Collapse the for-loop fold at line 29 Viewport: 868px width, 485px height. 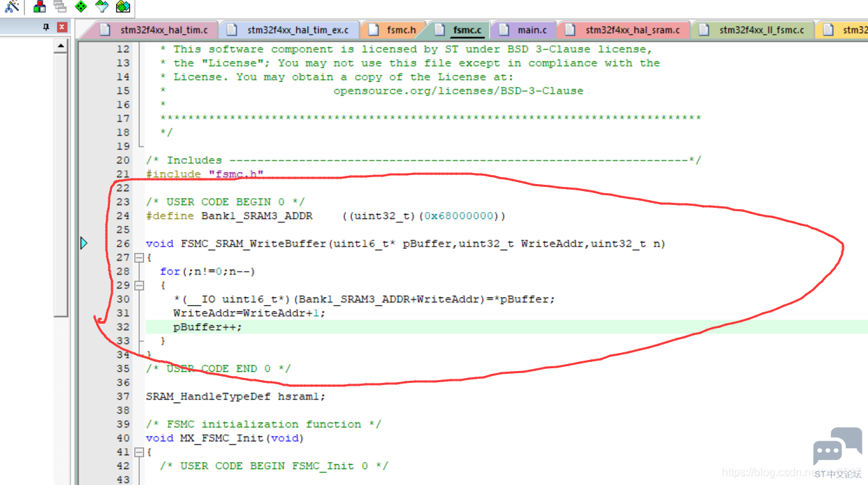139,285
